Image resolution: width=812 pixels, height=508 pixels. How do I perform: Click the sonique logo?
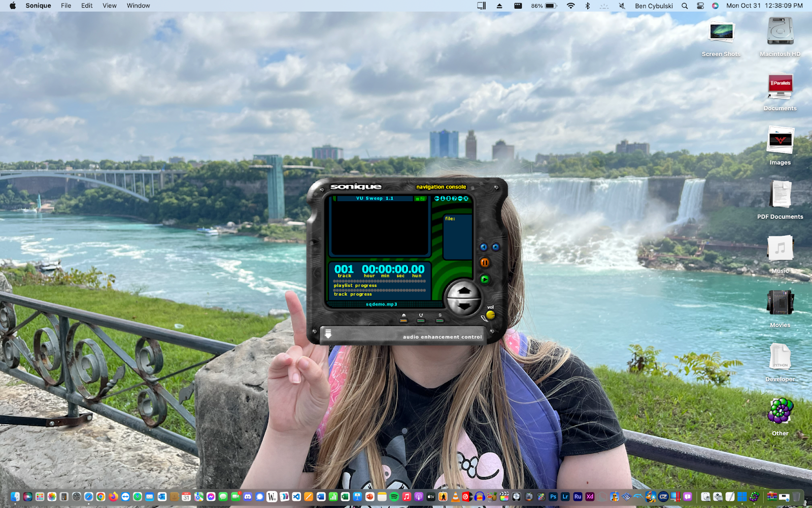[x=356, y=186]
